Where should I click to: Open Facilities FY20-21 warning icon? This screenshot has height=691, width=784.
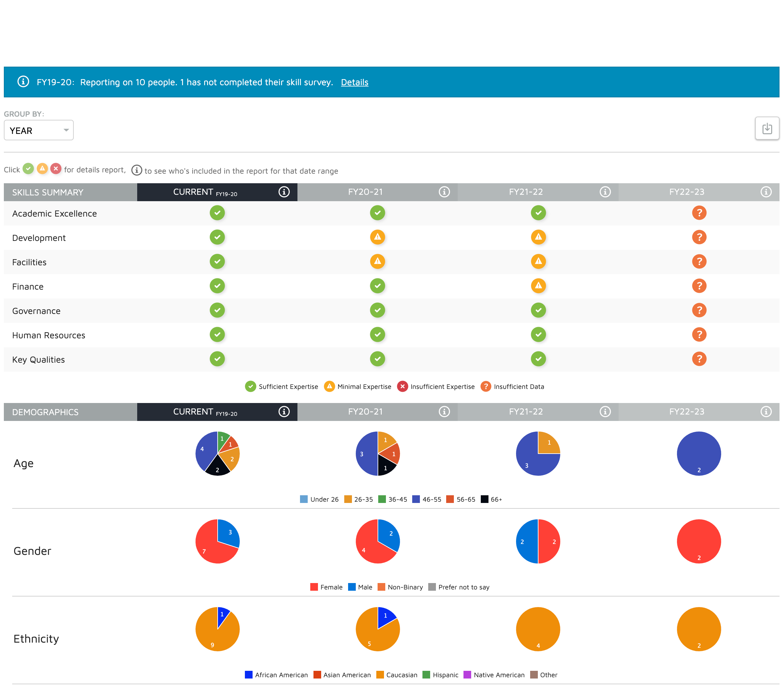tap(378, 261)
